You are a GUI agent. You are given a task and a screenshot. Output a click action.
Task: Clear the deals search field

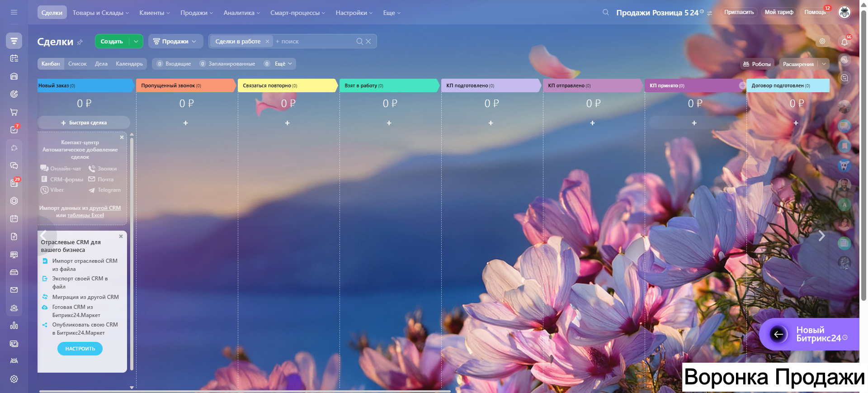click(368, 41)
